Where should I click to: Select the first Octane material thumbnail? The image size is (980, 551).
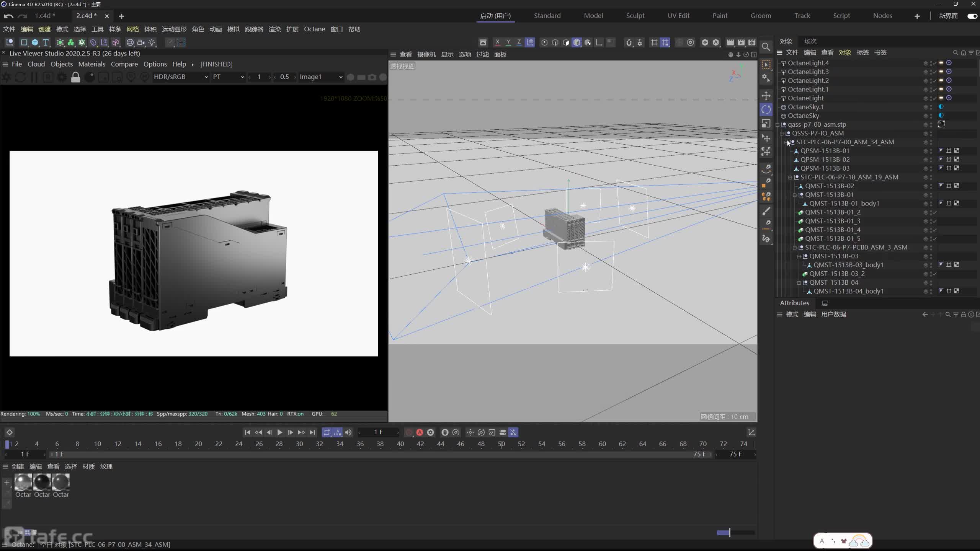point(23,482)
